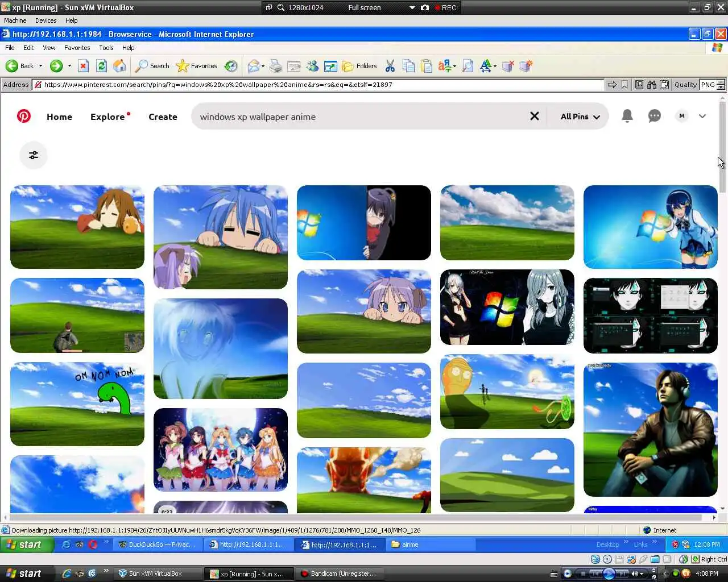This screenshot has width=728, height=582.
Task: Open the Mail icon dropdown arrow
Action: (263, 66)
